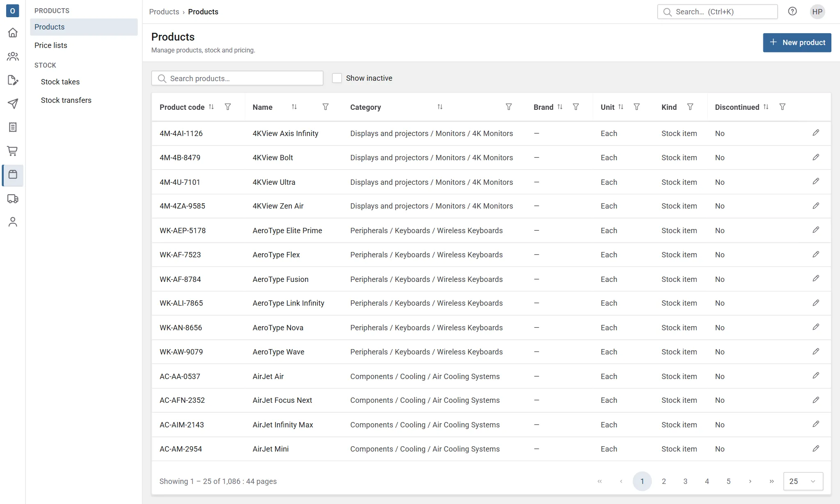This screenshot has height=504, width=840.
Task: Click the Products breadcrumb root link
Action: [x=164, y=12]
